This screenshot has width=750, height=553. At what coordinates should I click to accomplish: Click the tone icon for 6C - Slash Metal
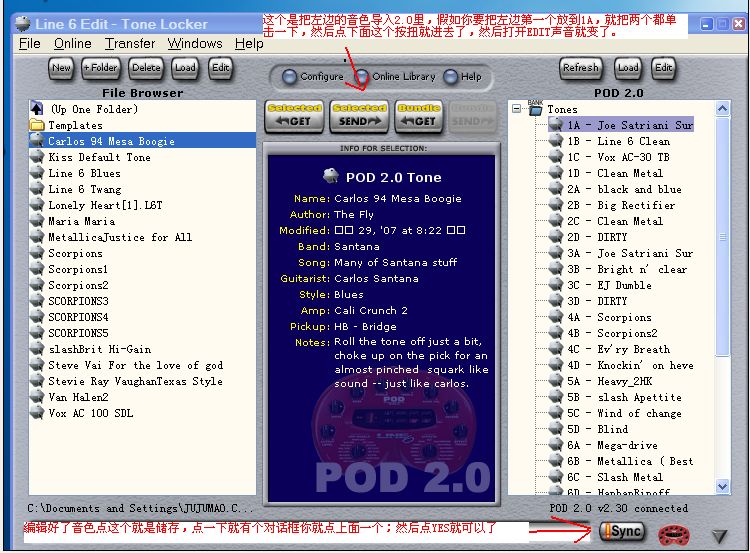(x=555, y=477)
